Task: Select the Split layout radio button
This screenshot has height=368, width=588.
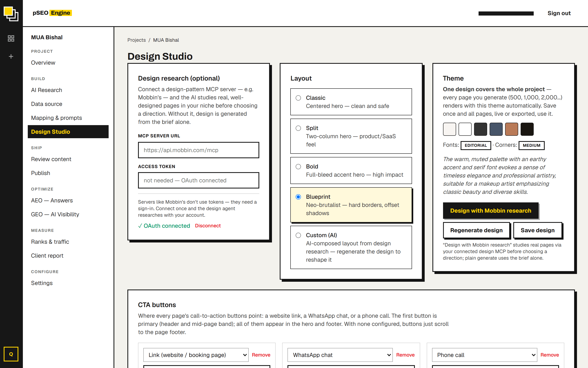Action: pyautogui.click(x=298, y=128)
